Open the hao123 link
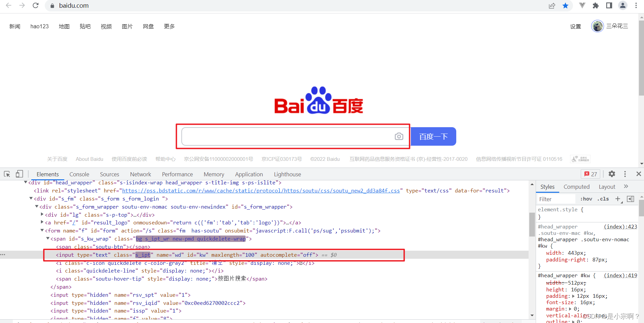The width and height of the screenshot is (644, 323). pos(39,26)
